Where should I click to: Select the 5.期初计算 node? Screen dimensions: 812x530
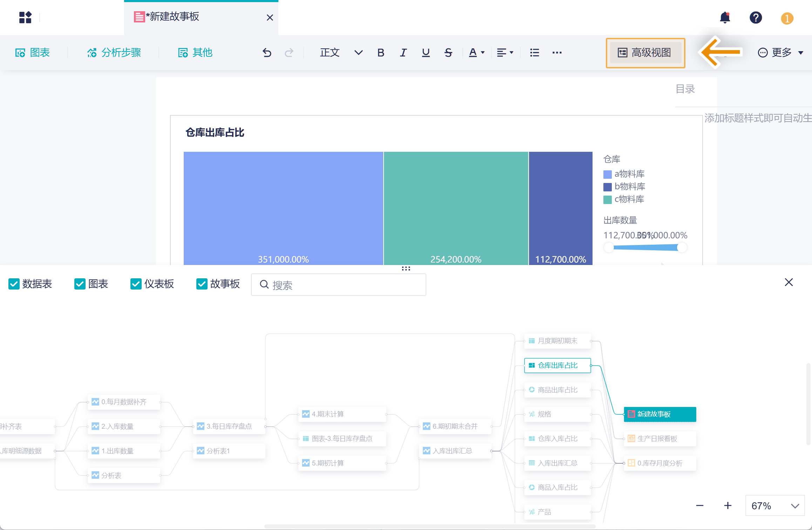tap(342, 463)
